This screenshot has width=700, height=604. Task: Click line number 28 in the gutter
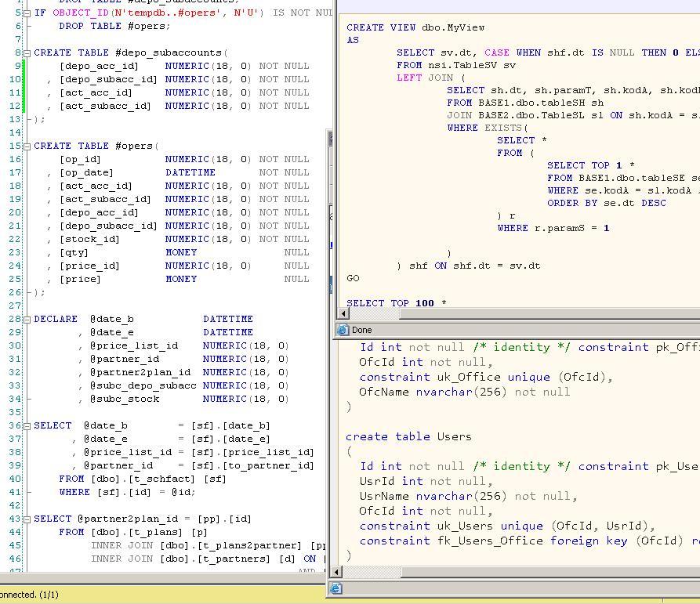[16, 320]
